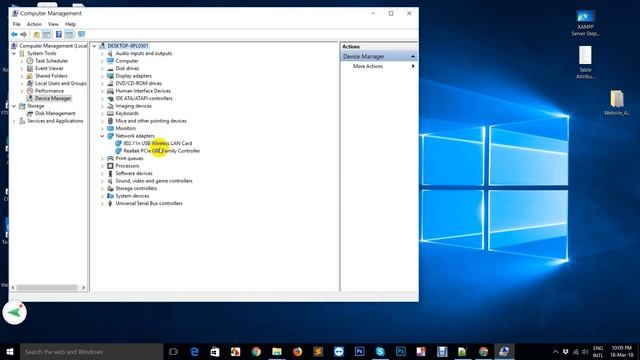
Task: Open the Help menu
Action: click(70, 24)
